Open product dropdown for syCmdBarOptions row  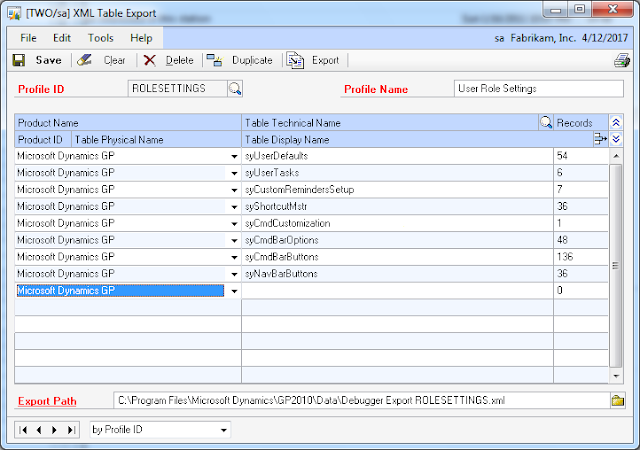(234, 241)
